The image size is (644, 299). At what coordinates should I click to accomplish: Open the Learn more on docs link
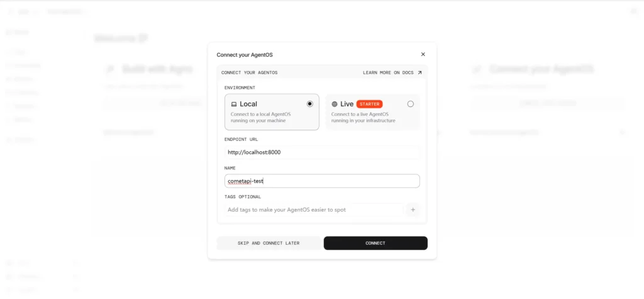[x=388, y=72]
